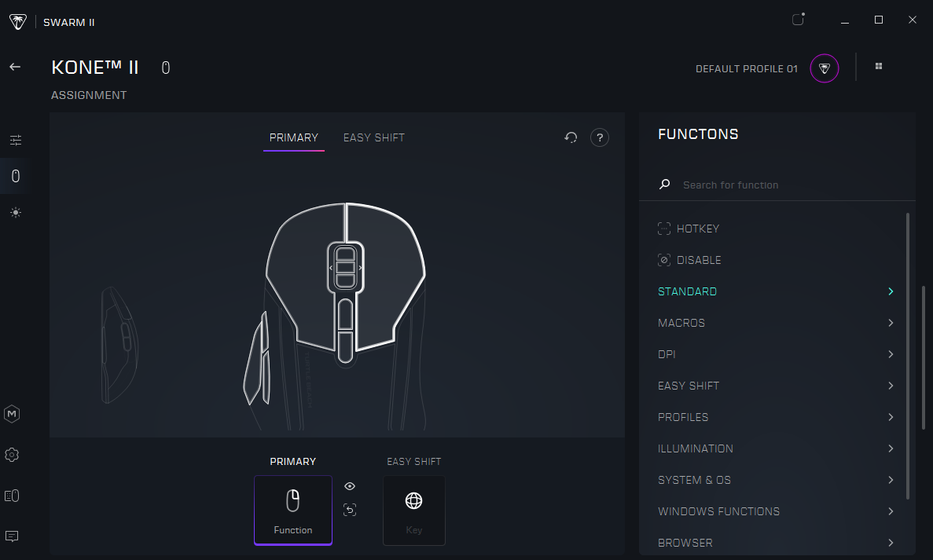Open the macro manager hexagon icon
This screenshot has width=933, height=560.
(12, 414)
